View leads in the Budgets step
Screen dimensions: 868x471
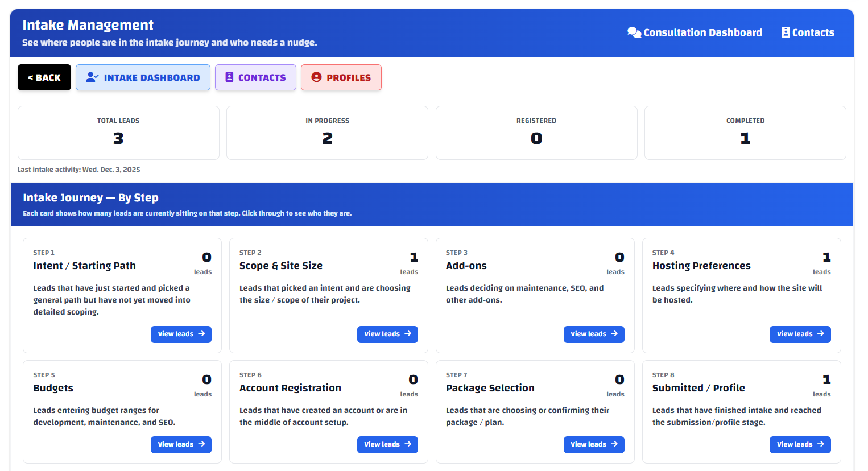(181, 445)
